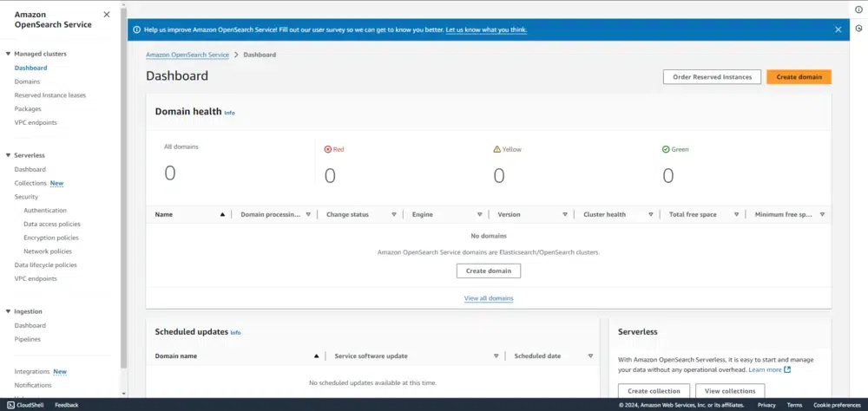Click the clock icon below the info icon
The image size is (868, 411).
858,29
